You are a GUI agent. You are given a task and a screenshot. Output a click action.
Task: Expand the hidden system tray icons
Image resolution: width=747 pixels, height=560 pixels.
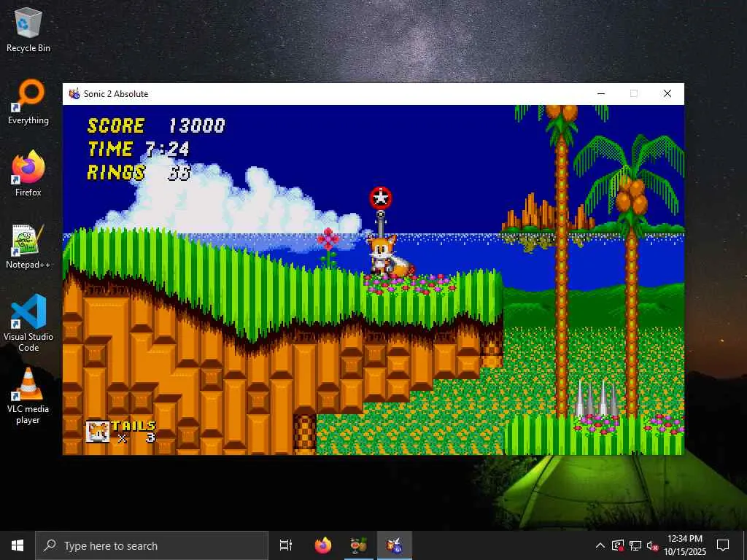tap(600, 545)
